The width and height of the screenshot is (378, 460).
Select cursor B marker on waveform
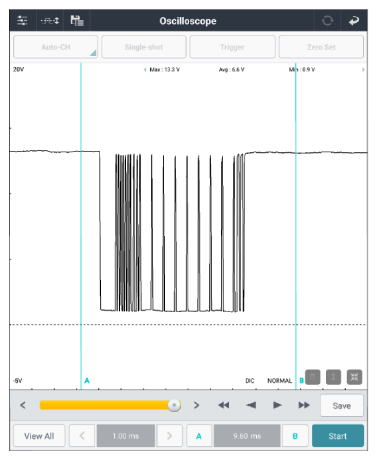click(302, 380)
